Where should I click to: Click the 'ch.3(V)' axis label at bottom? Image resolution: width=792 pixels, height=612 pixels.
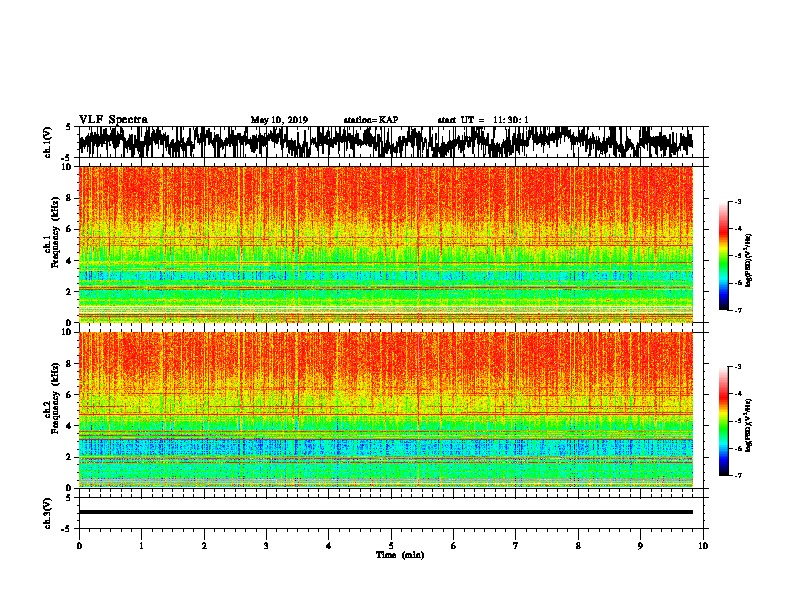click(x=48, y=513)
